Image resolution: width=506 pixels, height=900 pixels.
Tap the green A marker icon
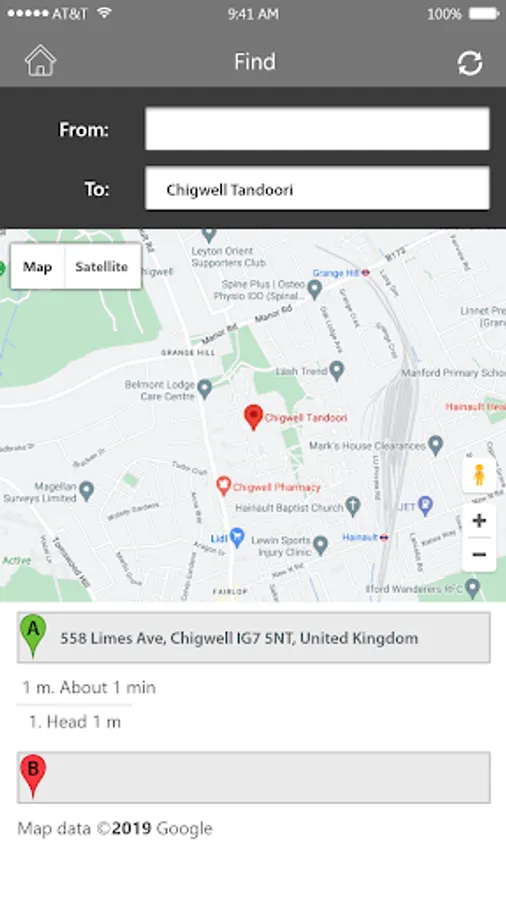pos(33,635)
